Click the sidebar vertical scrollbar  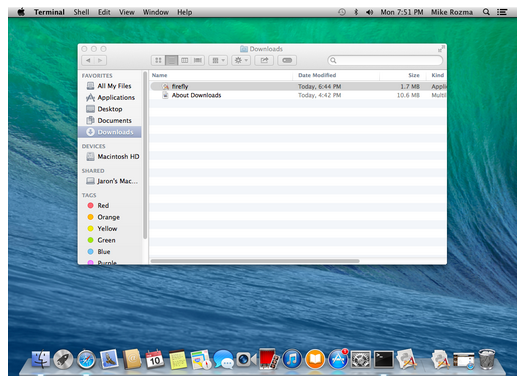pyautogui.click(x=145, y=155)
